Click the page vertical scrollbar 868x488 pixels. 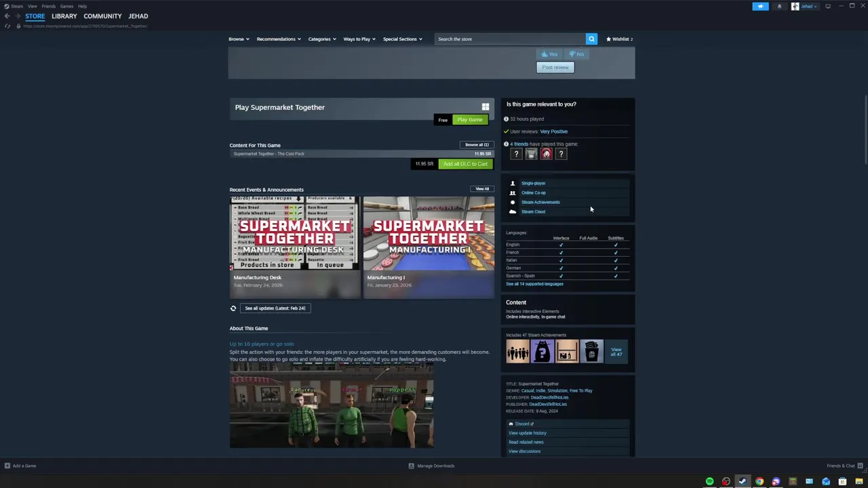click(865, 129)
